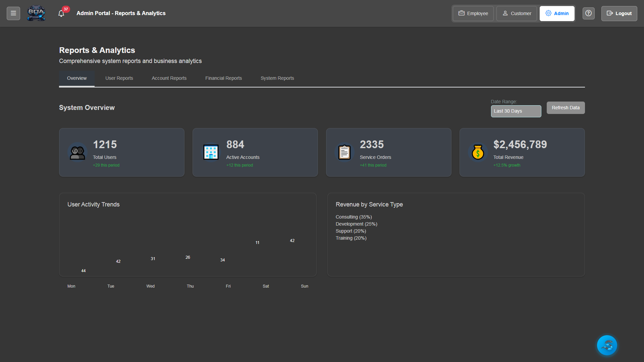Click the BRA company logo
Viewport: 644px width, 362px height.
point(36,13)
